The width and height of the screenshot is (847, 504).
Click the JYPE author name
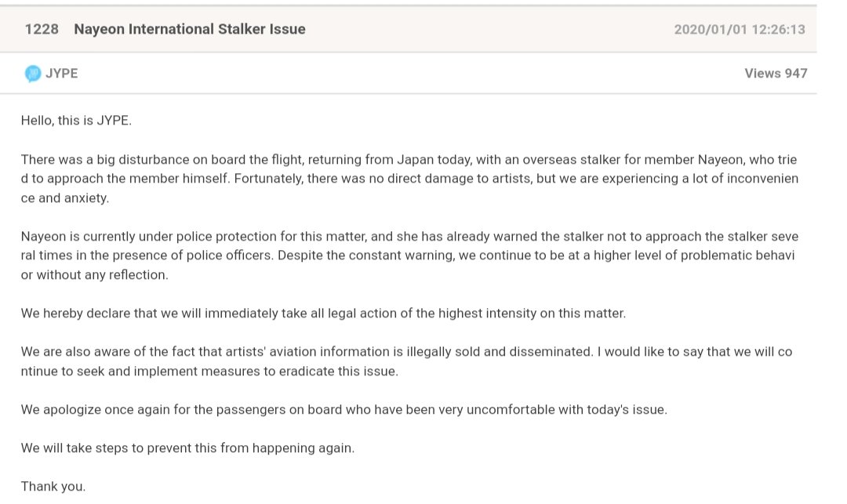(x=62, y=74)
